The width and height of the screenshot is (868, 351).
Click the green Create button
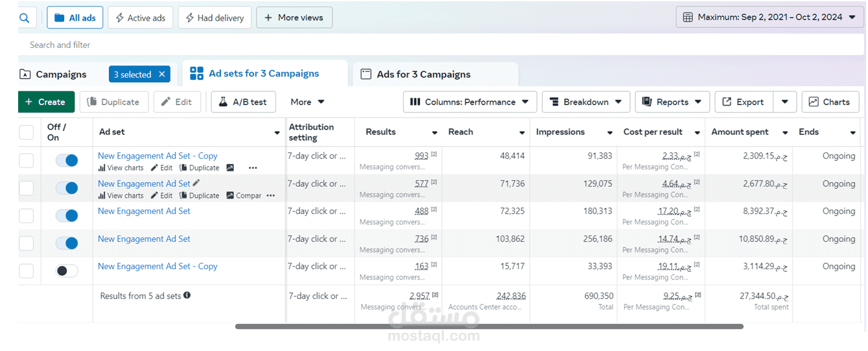tap(46, 102)
